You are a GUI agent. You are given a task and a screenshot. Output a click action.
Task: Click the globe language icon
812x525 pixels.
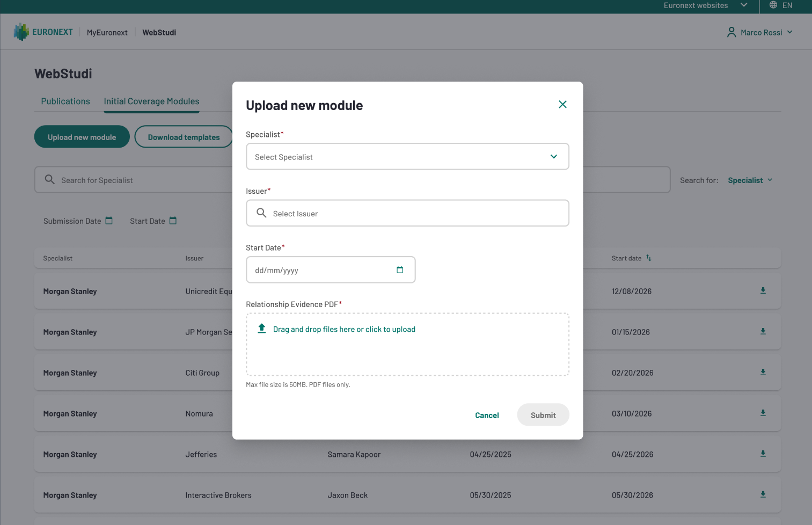pyautogui.click(x=773, y=5)
